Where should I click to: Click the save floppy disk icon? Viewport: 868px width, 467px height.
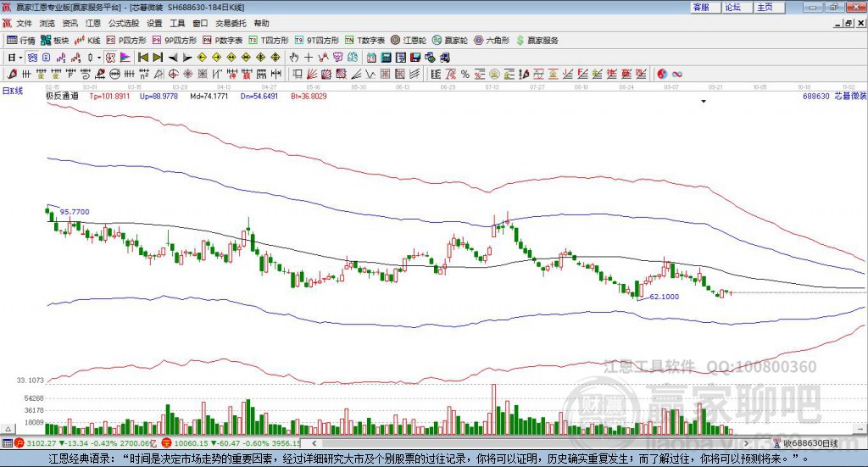coord(415,58)
